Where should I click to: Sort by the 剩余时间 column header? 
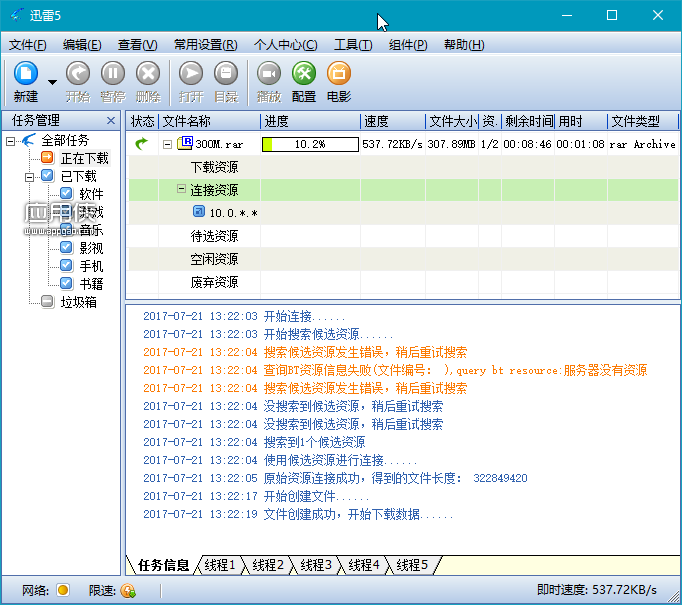tap(528, 121)
